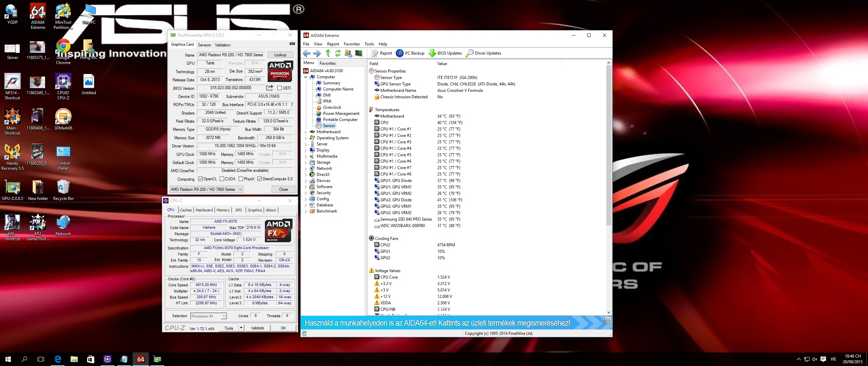Switch to the Validation tab in GPU-Z
868x366 pixels.
[x=223, y=45]
